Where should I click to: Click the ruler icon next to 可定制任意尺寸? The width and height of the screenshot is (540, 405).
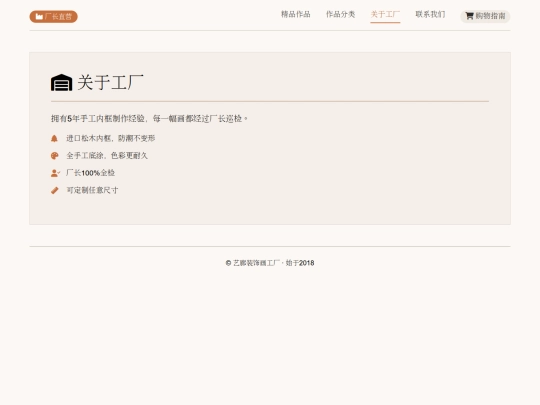54,190
